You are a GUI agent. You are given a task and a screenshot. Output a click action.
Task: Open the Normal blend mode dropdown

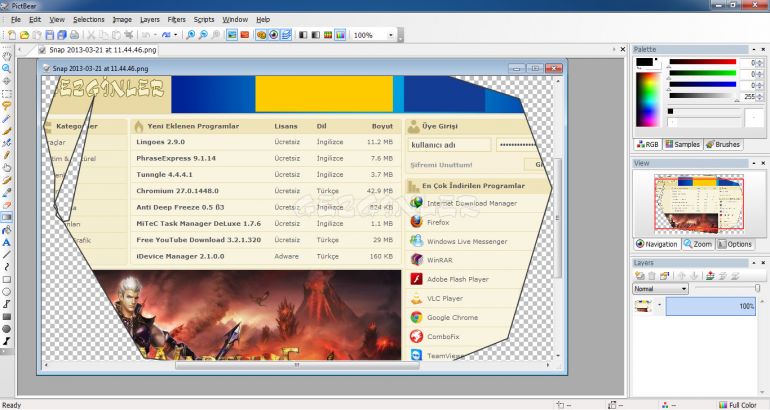click(660, 289)
